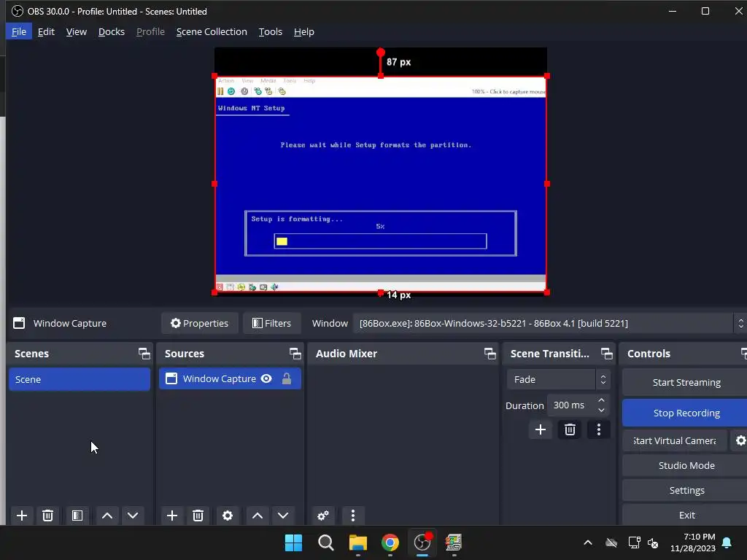Click Stop Recording
Viewport: 747px width, 560px height.
(x=686, y=413)
